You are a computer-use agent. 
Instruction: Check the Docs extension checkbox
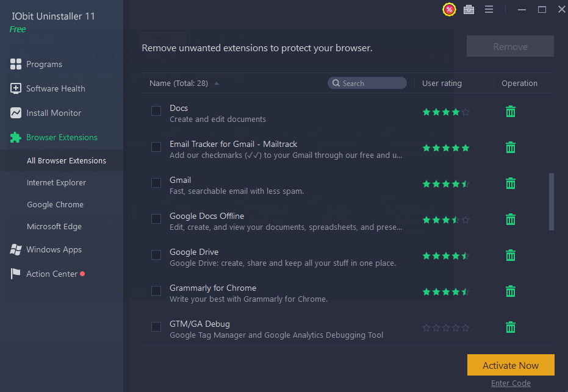click(x=156, y=111)
